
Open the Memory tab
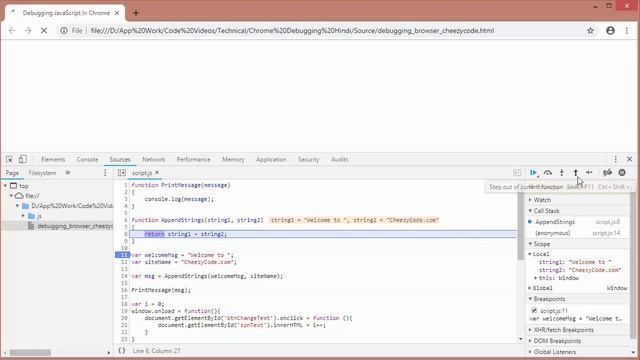[233, 159]
